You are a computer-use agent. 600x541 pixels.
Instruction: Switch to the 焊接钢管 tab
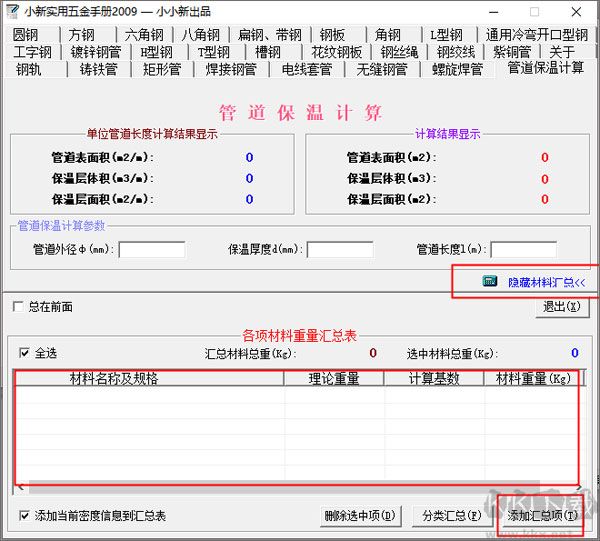click(x=231, y=69)
